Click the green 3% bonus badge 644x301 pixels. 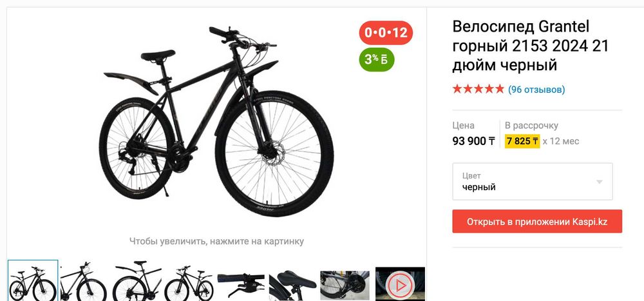point(377,60)
